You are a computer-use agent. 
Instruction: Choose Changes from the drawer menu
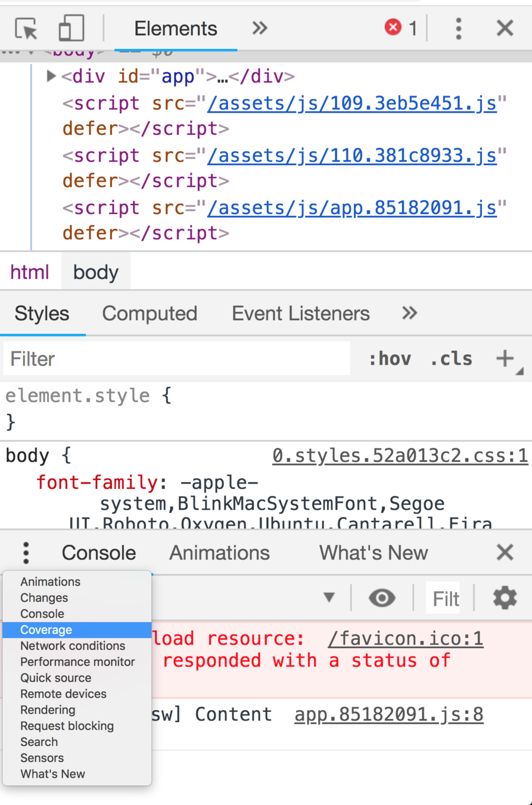coord(77,597)
